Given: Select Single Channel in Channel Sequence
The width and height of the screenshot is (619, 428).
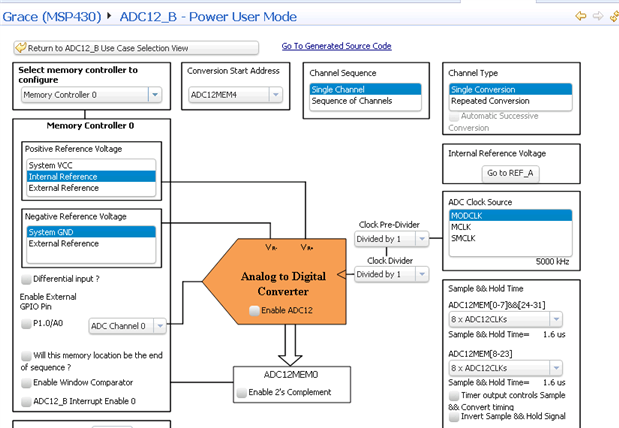Looking at the screenshot, I should click(366, 89).
